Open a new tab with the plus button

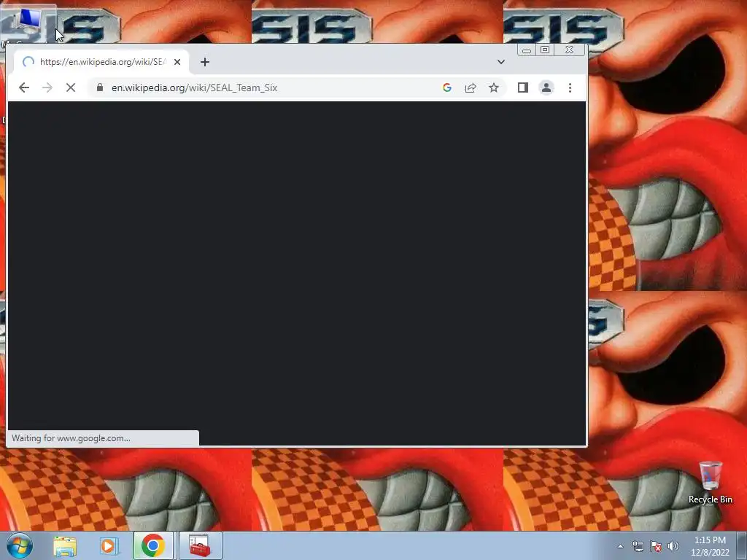[x=205, y=62]
